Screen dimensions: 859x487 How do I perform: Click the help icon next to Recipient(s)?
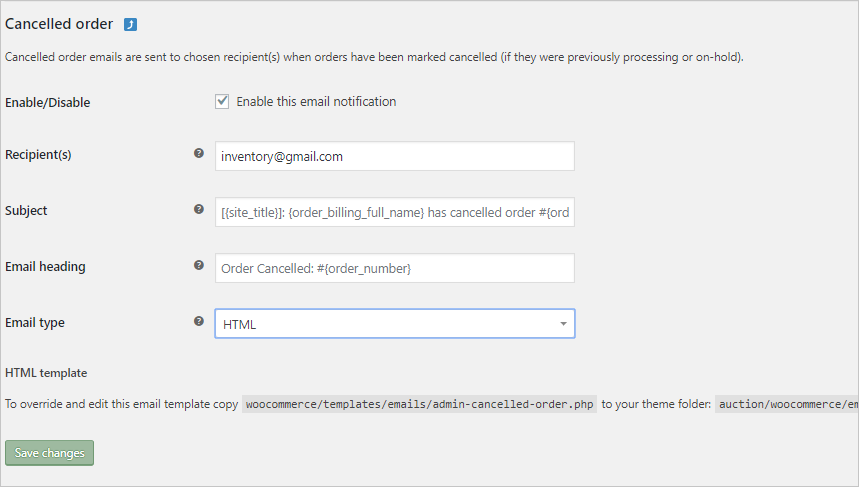click(199, 153)
